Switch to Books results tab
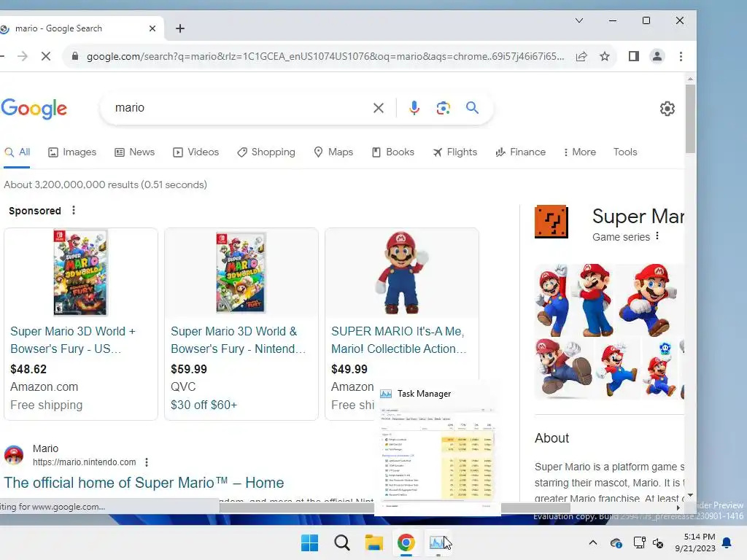This screenshot has width=747, height=560. [392, 152]
